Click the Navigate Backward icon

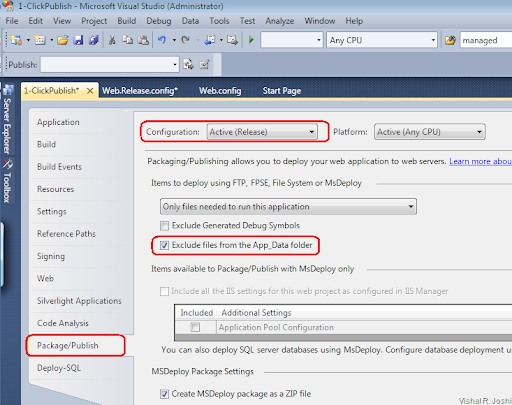[x=210, y=40]
